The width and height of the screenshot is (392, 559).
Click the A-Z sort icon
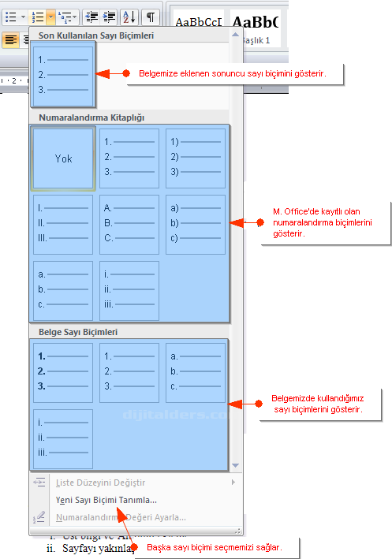129,17
